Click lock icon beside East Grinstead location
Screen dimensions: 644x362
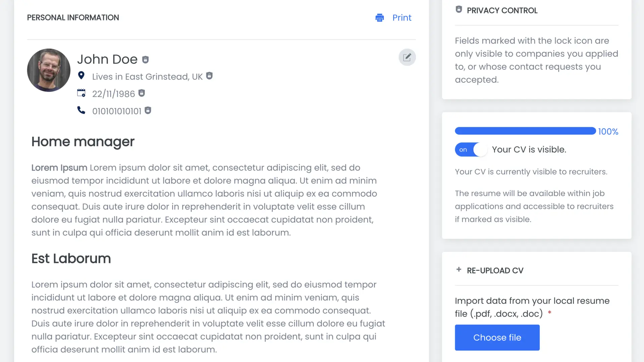(x=209, y=76)
